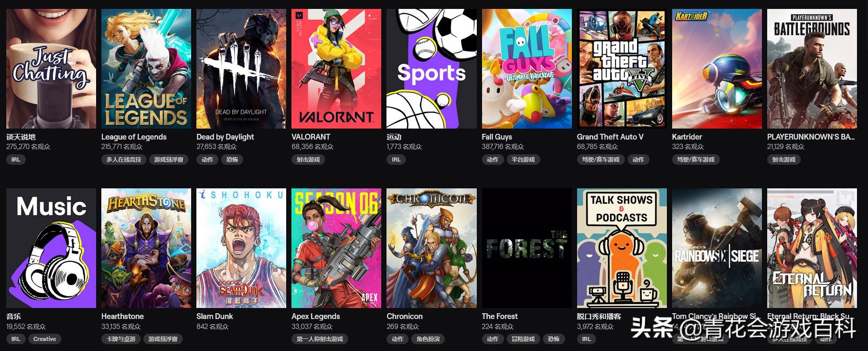
Task: Open the Slam Dunk cover art
Action: click(x=241, y=248)
